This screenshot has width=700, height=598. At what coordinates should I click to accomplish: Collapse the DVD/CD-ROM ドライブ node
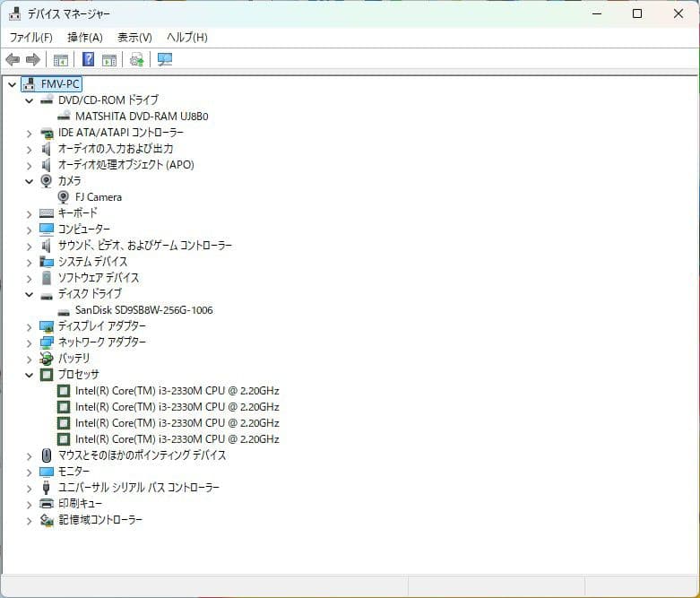click(x=29, y=100)
